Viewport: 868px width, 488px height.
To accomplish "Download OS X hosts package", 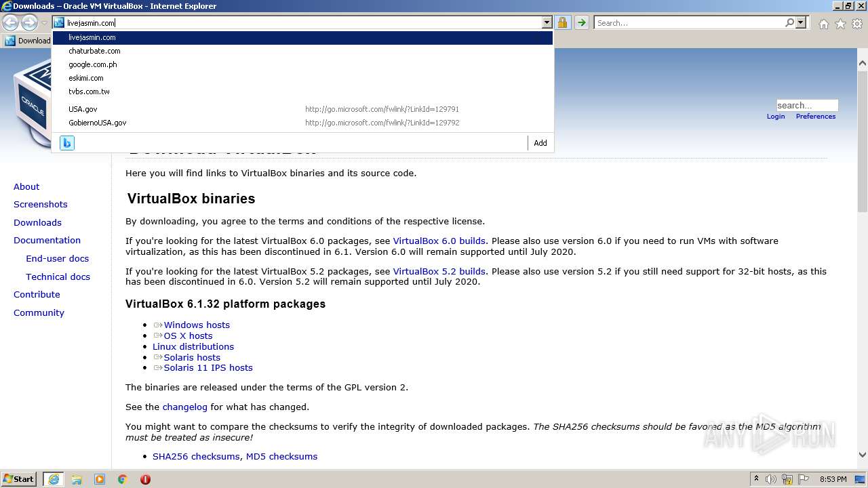I will [188, 335].
